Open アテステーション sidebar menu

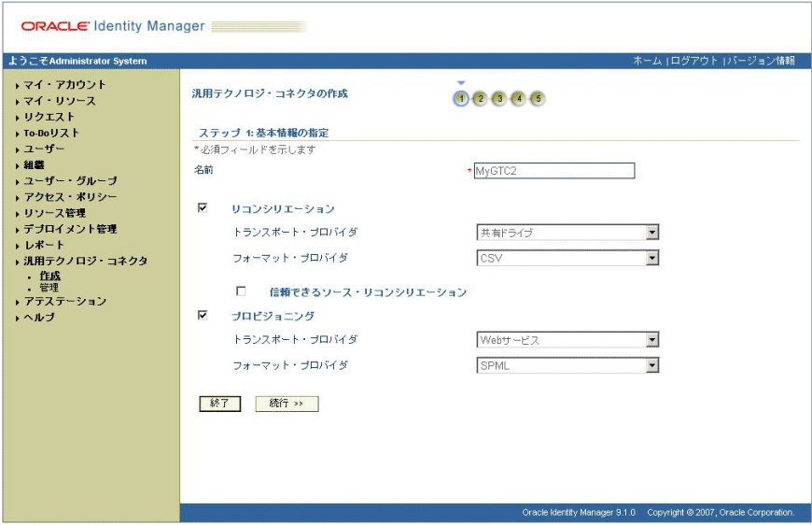(64, 301)
